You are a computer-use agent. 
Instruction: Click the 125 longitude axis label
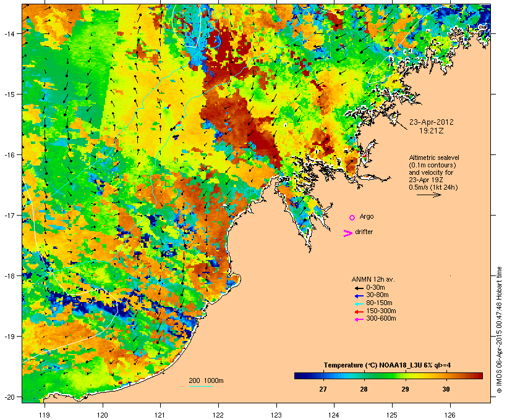(392, 415)
